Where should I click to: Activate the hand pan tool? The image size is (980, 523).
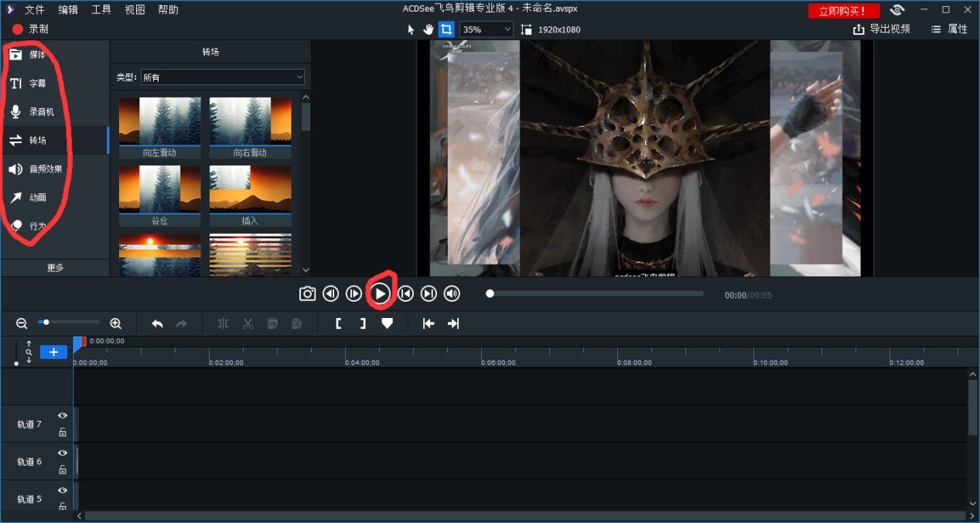[429, 29]
